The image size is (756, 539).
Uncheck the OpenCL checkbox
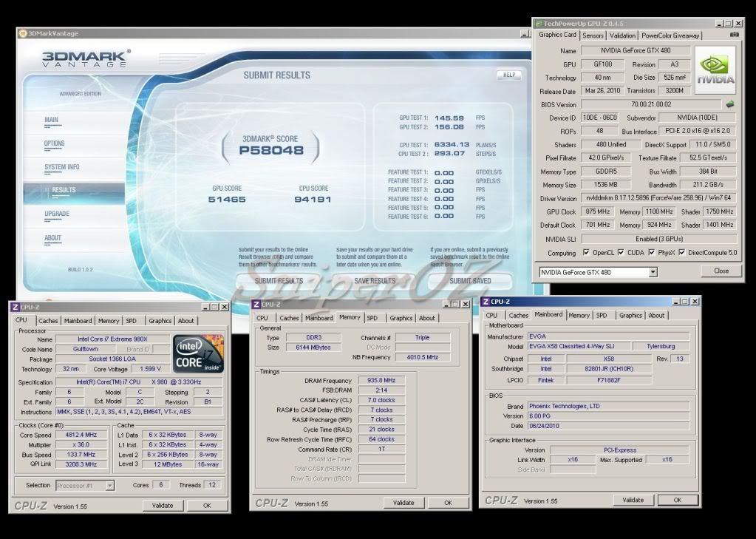586,253
